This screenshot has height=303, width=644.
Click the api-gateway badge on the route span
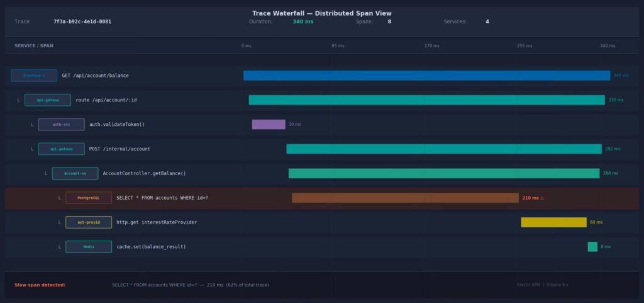[x=48, y=100]
